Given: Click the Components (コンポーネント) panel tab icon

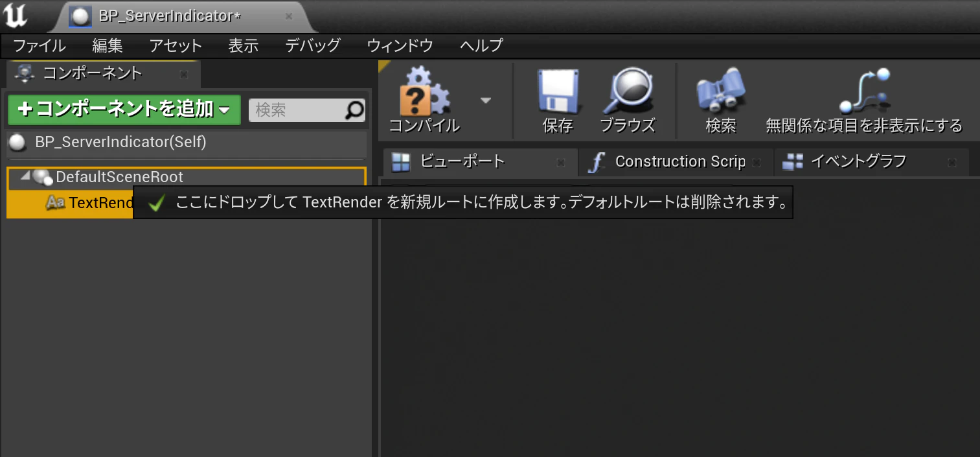Looking at the screenshot, I should coord(25,73).
